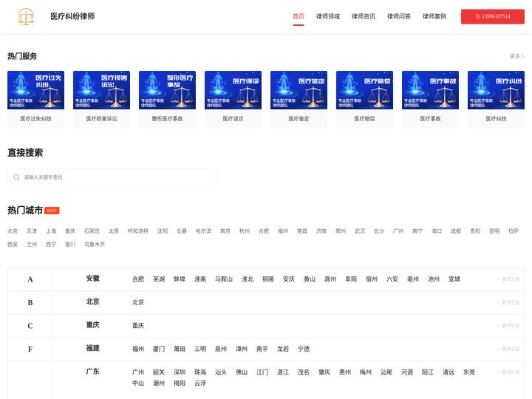Expand 展开区县 in the 福建 row
Image resolution: width=532 pixels, height=399 pixels.
click(508, 349)
